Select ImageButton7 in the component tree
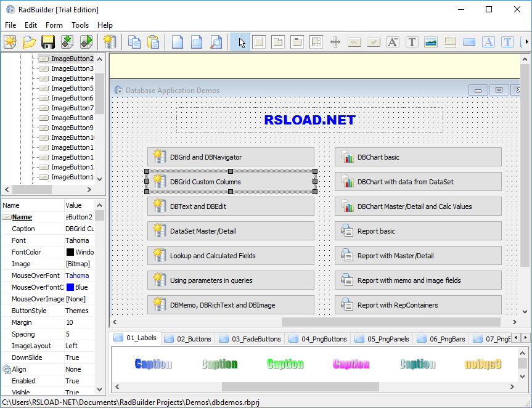Screen dimensions: 532x408 [72, 108]
